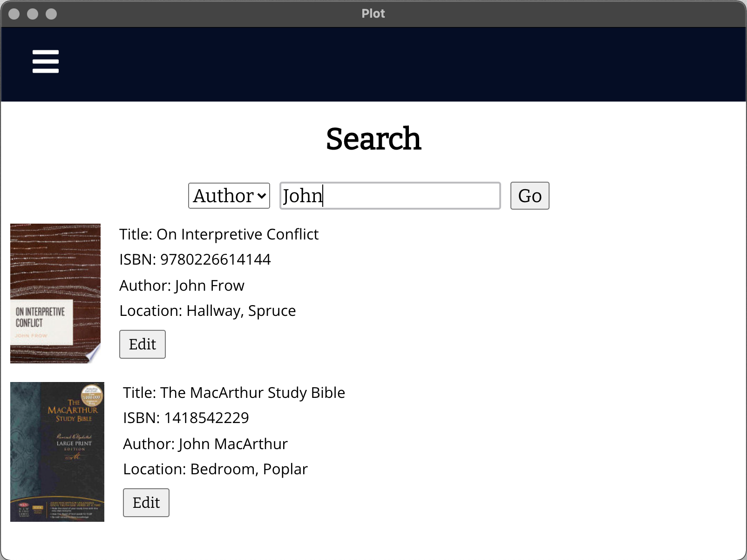Click the Search page heading
The height and width of the screenshot is (560, 747).
[x=373, y=139]
